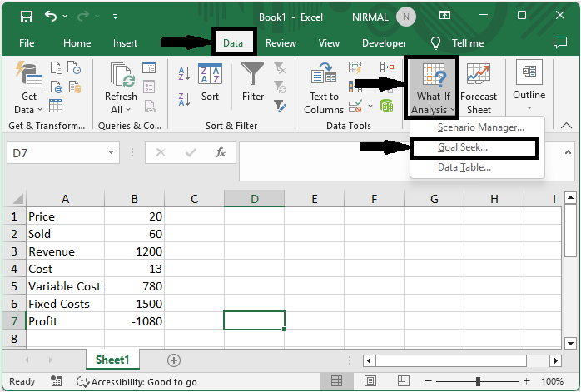Viewport: 581px width, 392px height.
Task: Toggle the Filter funnel button
Action: (253, 82)
